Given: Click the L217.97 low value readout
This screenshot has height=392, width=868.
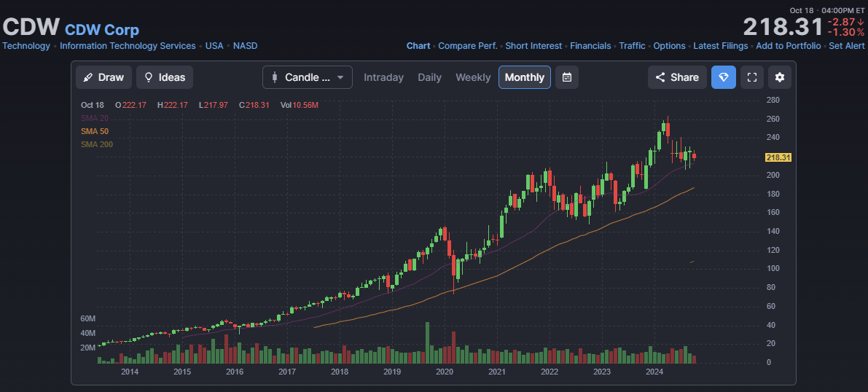Looking at the screenshot, I should (x=213, y=105).
